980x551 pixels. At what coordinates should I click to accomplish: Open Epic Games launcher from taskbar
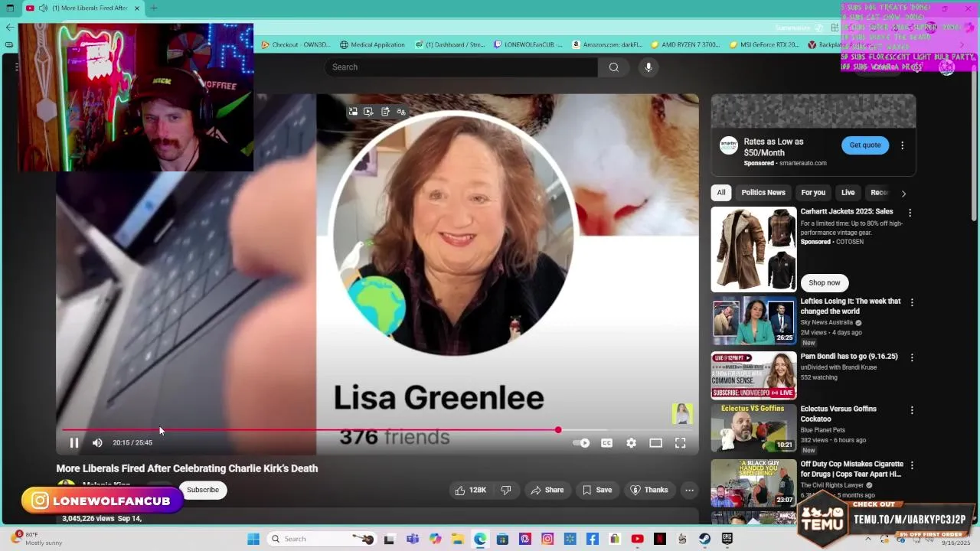coord(727,539)
